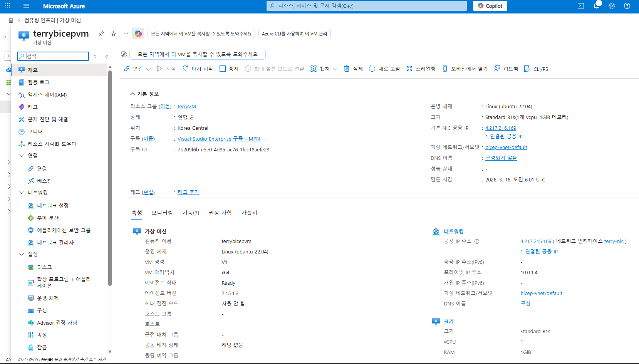Click the info icon next to 공용 IP 주소
Viewport: 639px width, 364px height.
pyautogui.click(x=476, y=242)
